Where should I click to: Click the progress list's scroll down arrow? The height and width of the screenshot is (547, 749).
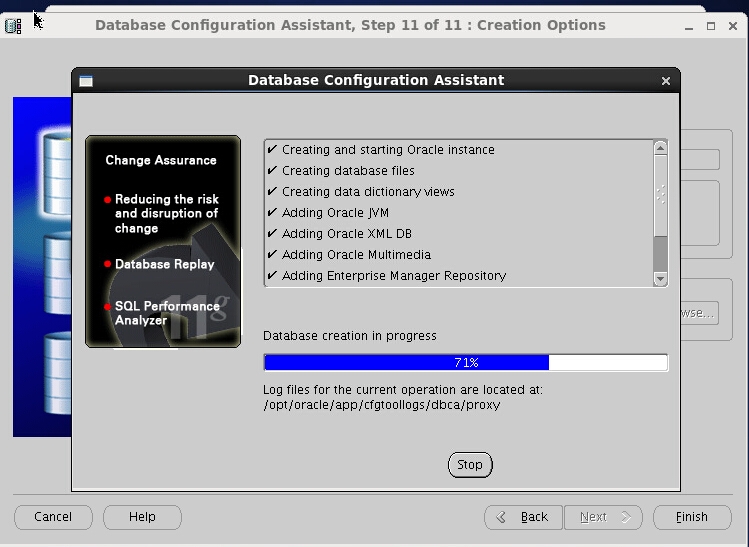(661, 279)
